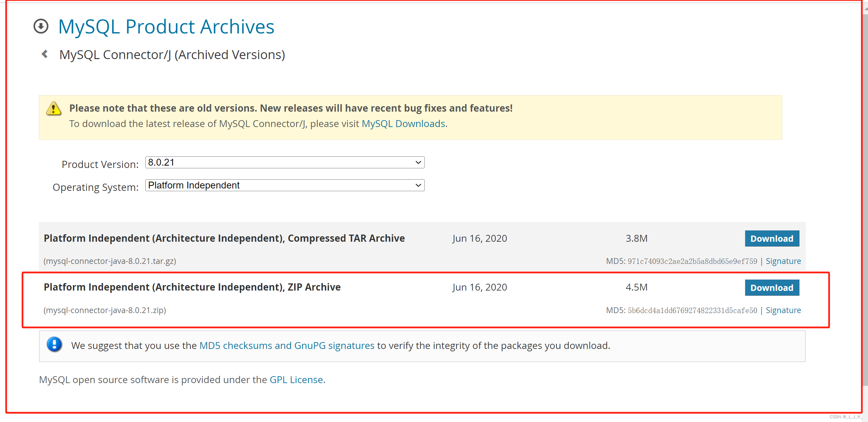Click the yellow warning triangle icon
Image resolution: width=868 pixels, height=422 pixels.
tap(54, 109)
